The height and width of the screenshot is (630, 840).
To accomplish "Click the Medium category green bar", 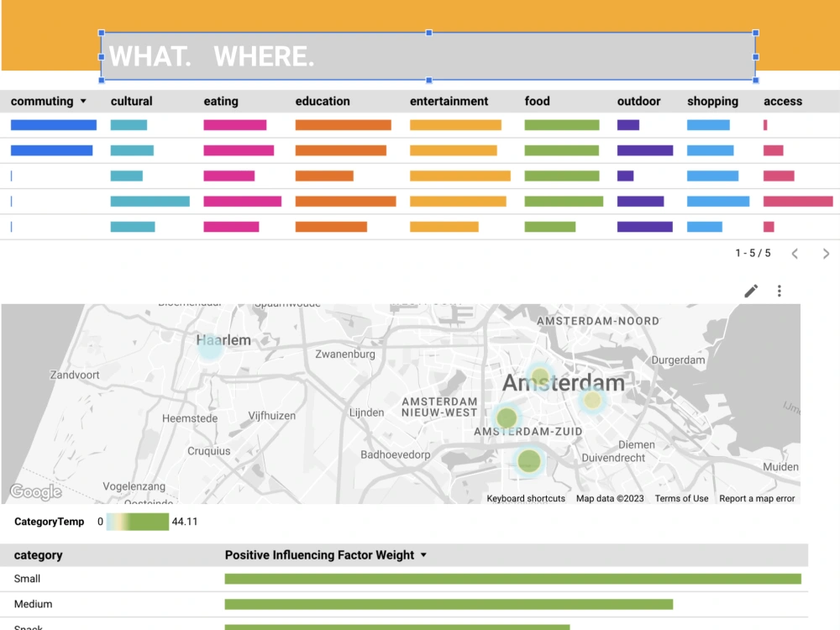I will (x=449, y=604).
